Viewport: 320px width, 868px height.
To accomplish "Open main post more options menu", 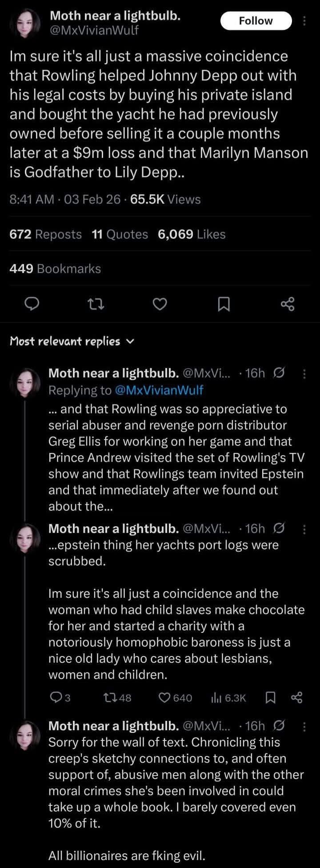I will click(304, 21).
